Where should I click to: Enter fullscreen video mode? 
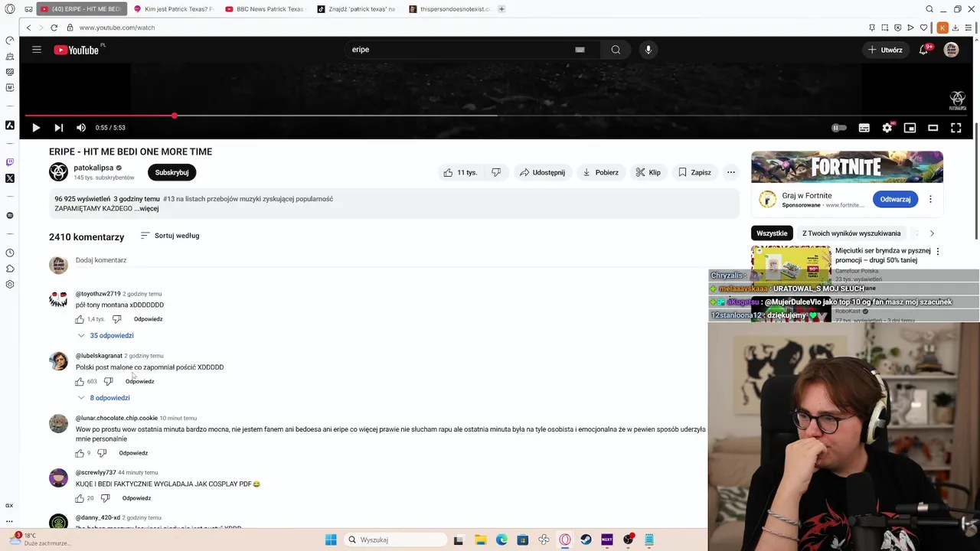pos(955,128)
